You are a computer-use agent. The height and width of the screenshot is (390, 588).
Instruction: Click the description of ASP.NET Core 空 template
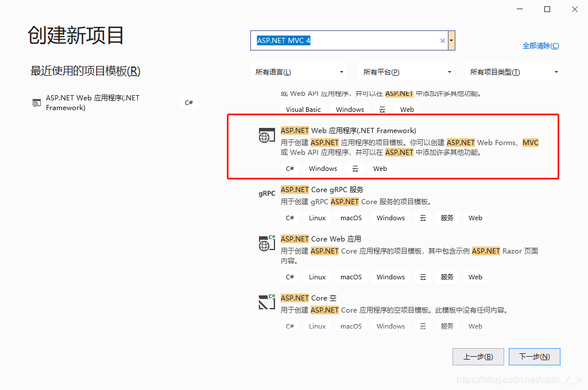(394, 310)
